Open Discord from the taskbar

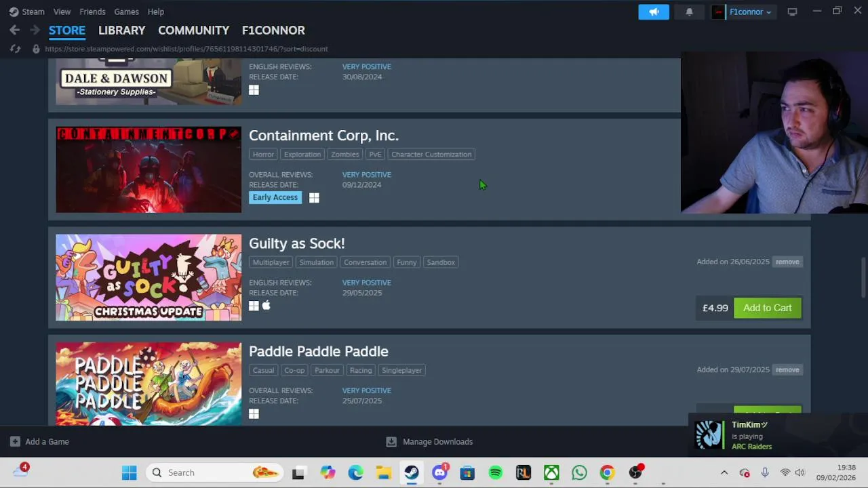440,472
